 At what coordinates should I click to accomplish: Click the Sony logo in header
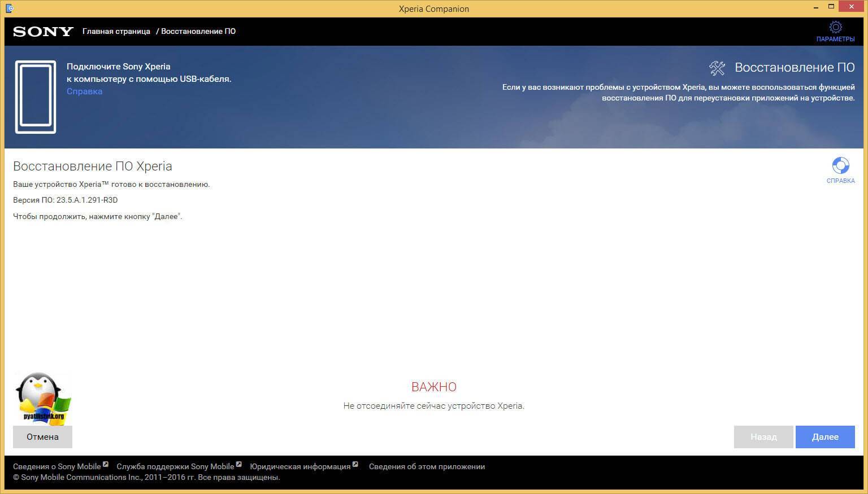44,32
